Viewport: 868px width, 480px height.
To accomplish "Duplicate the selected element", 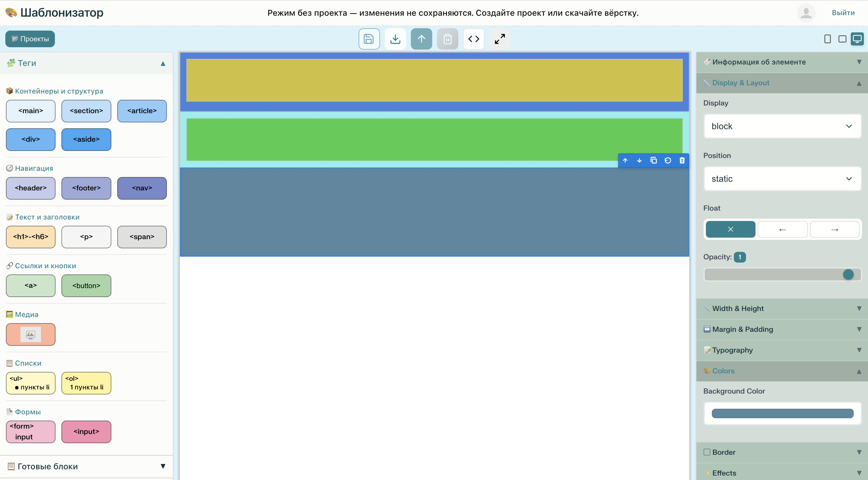I will pyautogui.click(x=653, y=160).
